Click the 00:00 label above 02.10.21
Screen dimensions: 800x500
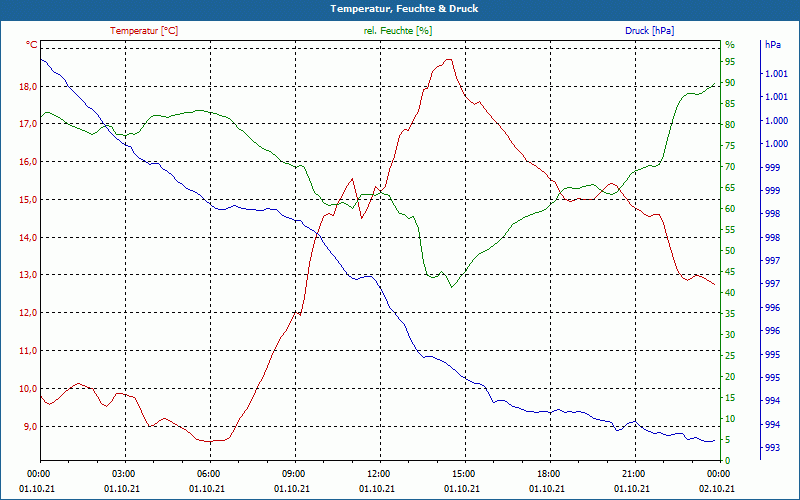click(718, 474)
